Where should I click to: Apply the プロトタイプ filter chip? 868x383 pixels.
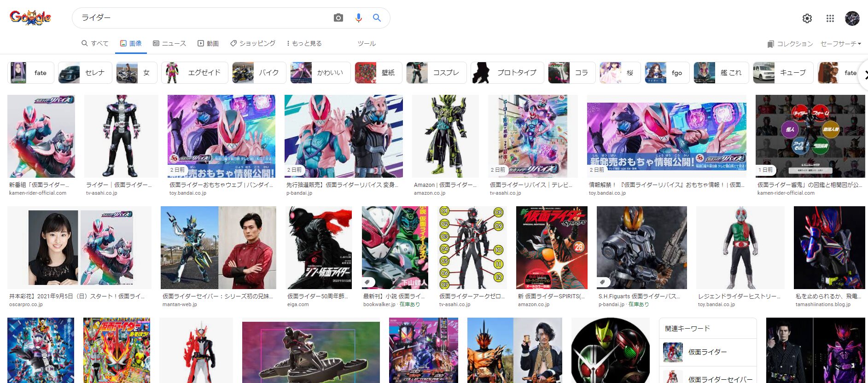[x=507, y=73]
